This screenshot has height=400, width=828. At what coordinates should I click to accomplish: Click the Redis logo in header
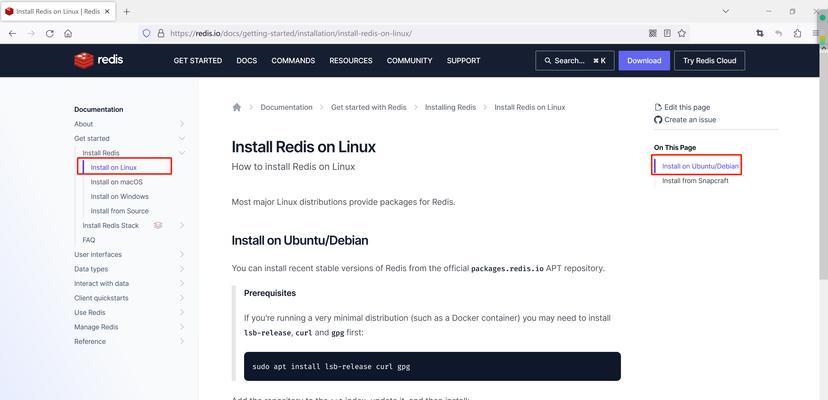point(99,60)
